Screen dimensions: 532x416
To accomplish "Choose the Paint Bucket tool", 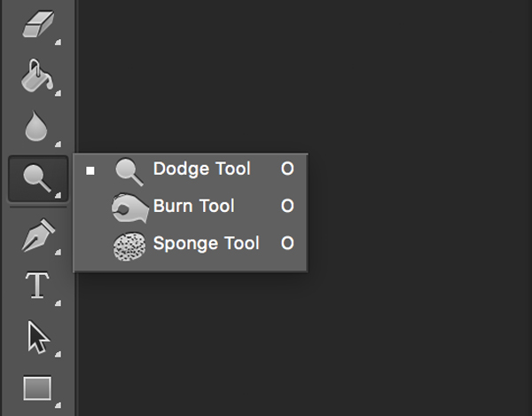I will click(35, 77).
